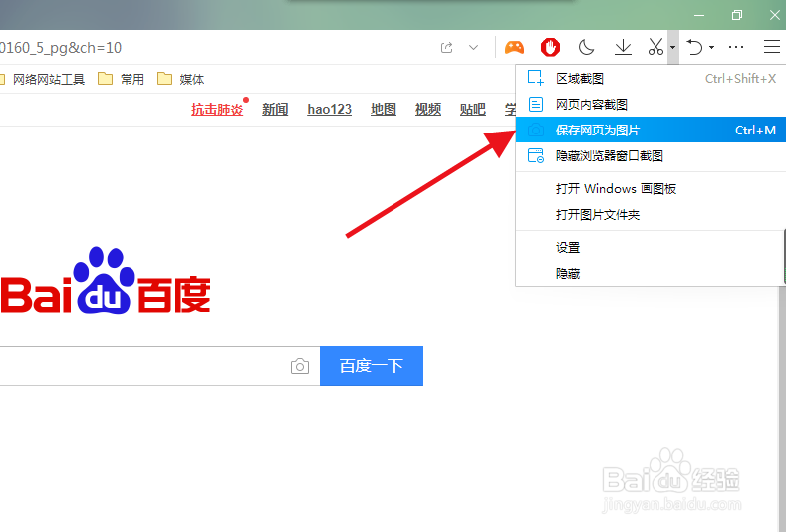Click the URL text in address bar
This screenshot has height=532, width=786.
click(61, 48)
